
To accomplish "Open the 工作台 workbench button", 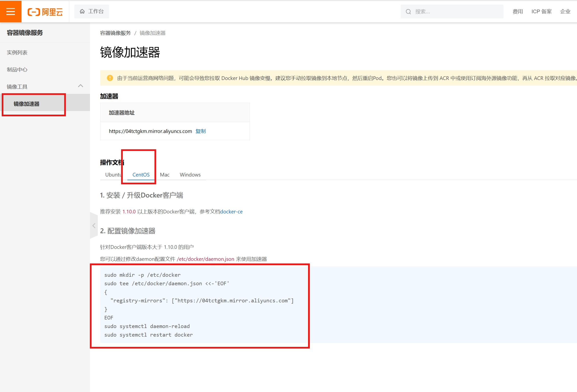I will click(91, 11).
